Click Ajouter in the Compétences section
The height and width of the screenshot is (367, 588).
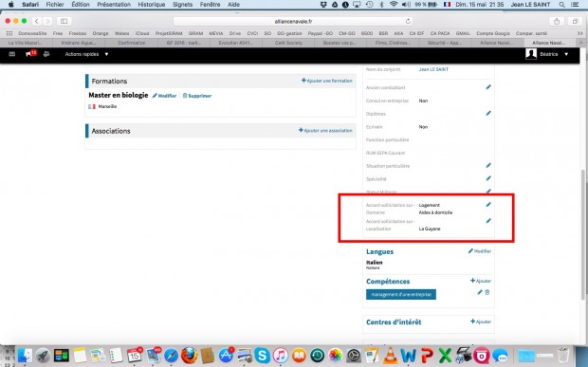point(481,281)
